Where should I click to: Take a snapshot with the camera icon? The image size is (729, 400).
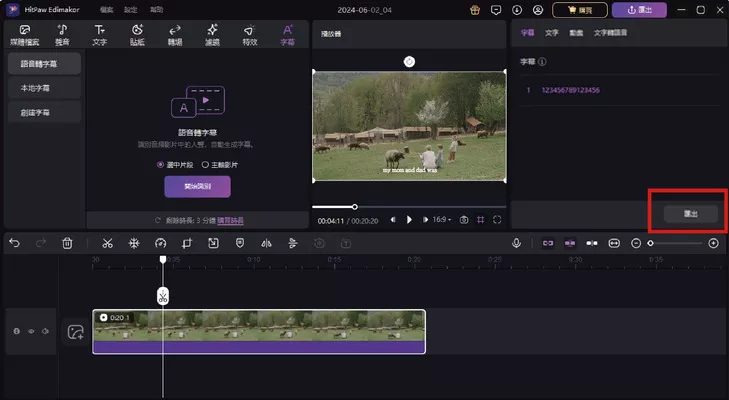pyautogui.click(x=464, y=220)
